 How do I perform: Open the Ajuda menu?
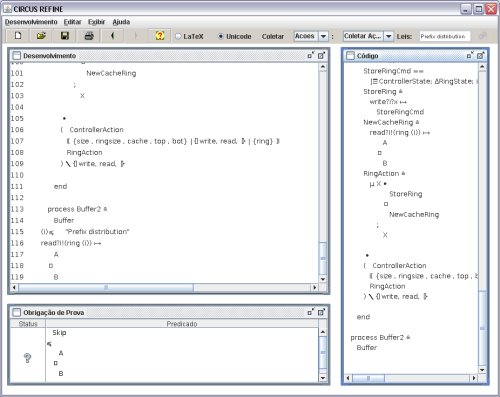(121, 22)
